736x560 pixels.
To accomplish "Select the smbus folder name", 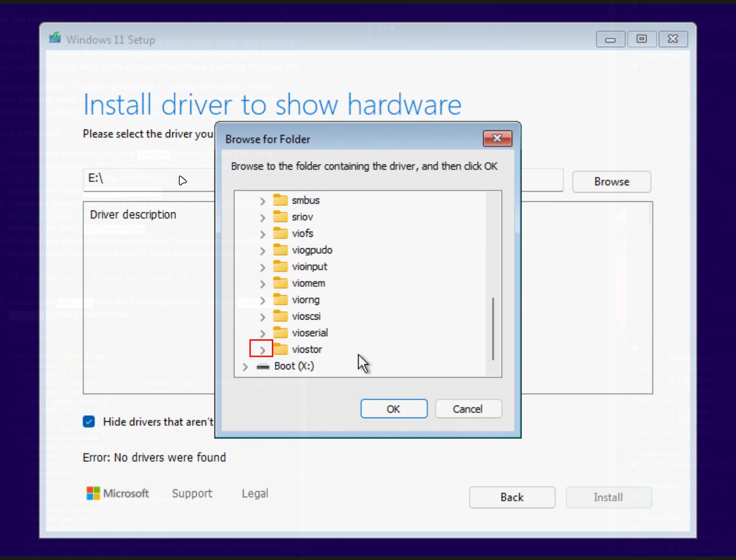I will (305, 200).
